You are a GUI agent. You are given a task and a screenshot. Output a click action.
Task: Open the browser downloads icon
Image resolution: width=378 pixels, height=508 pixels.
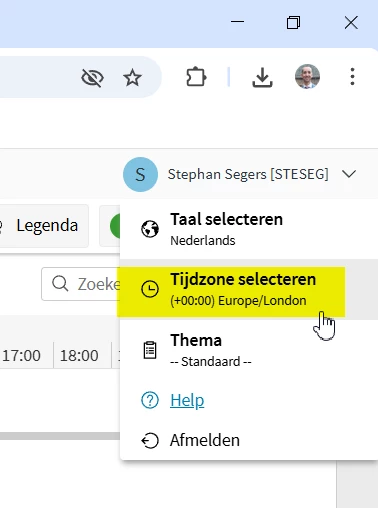262,77
